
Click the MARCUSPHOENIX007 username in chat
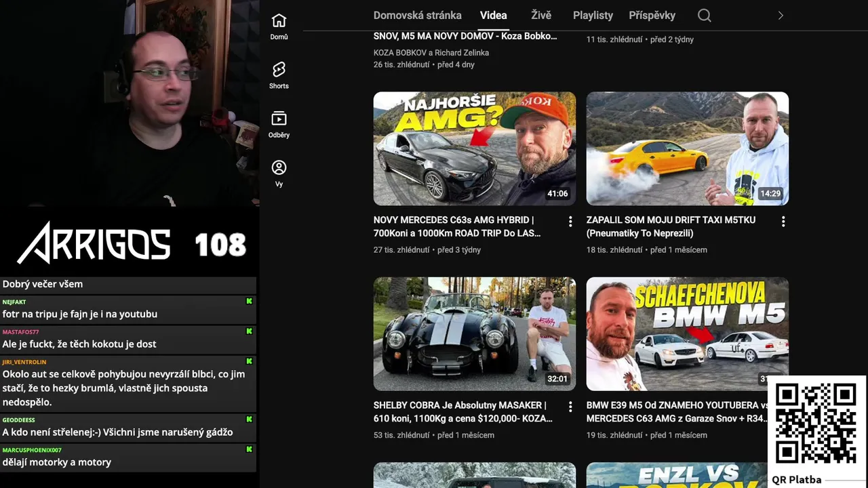click(32, 450)
